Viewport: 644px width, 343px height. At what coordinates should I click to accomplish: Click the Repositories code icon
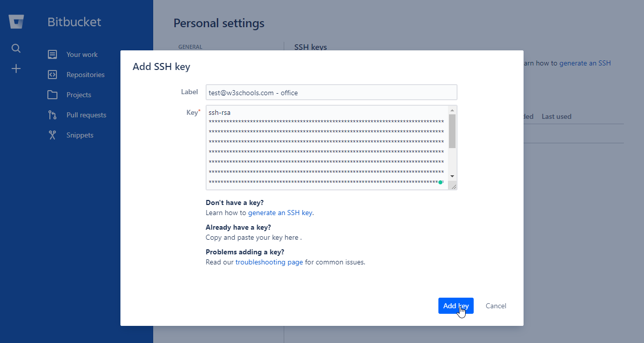[52, 75]
